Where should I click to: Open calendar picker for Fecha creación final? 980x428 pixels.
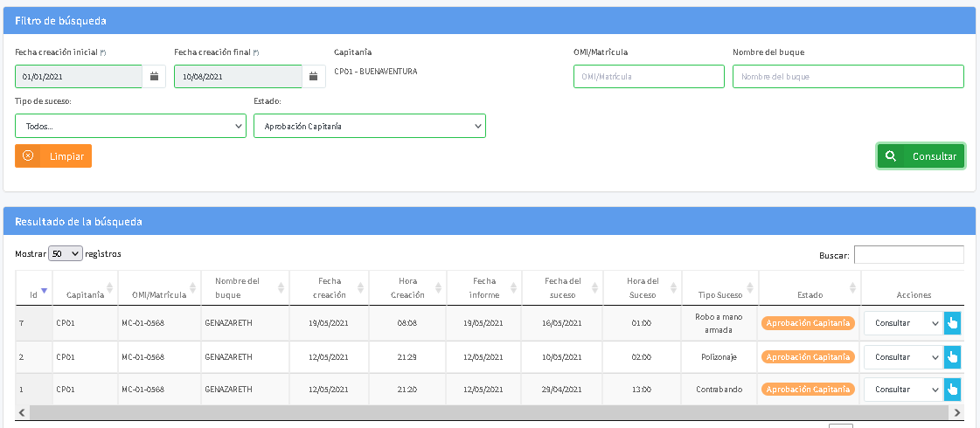click(314, 77)
